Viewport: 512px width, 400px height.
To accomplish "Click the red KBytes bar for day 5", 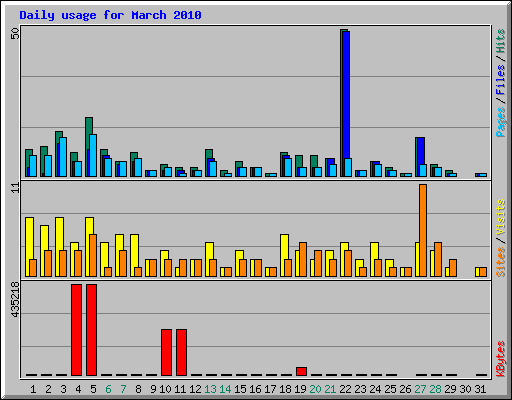I will click(x=92, y=330).
